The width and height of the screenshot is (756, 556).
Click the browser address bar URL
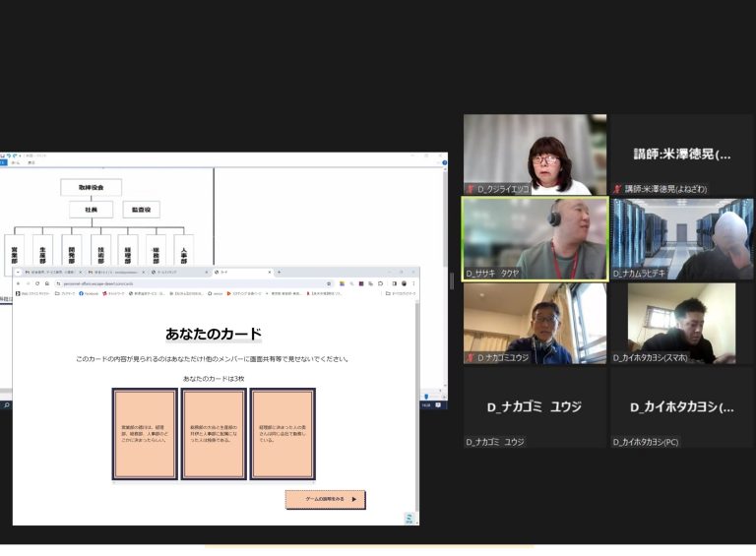pyautogui.click(x=98, y=283)
